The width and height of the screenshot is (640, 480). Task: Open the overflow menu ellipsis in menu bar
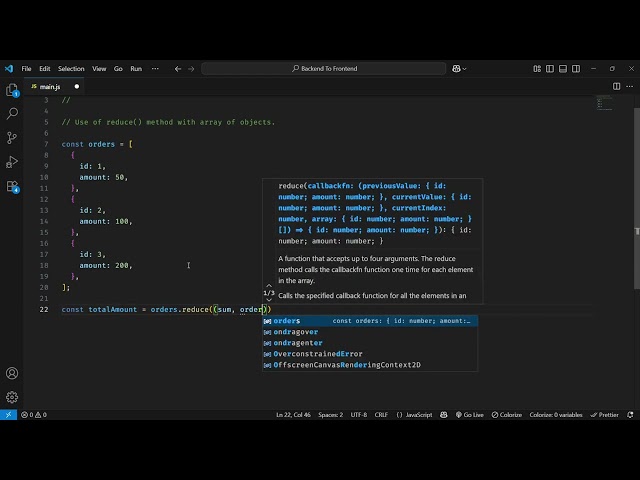(155, 69)
